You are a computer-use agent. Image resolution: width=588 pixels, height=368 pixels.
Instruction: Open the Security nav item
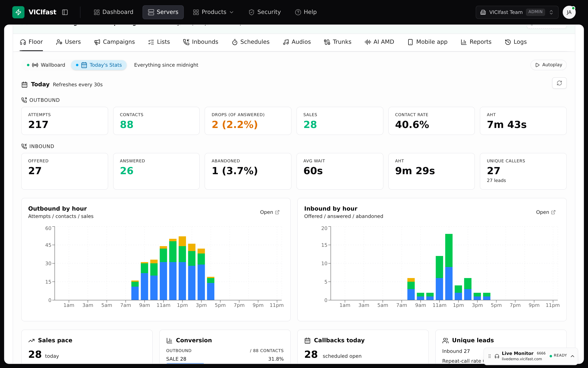265,12
